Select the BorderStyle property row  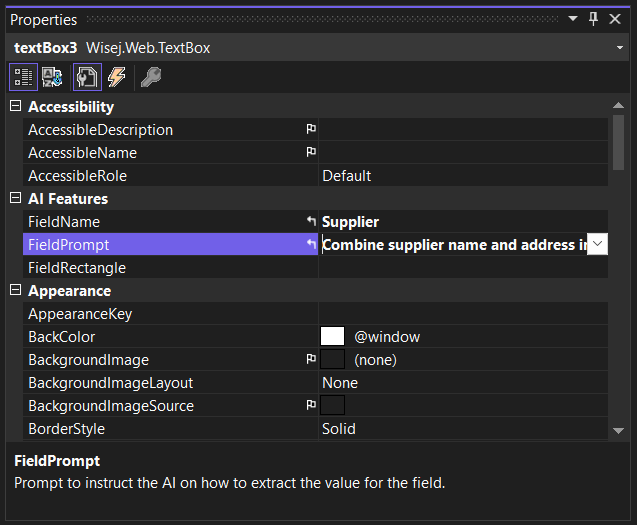170,429
